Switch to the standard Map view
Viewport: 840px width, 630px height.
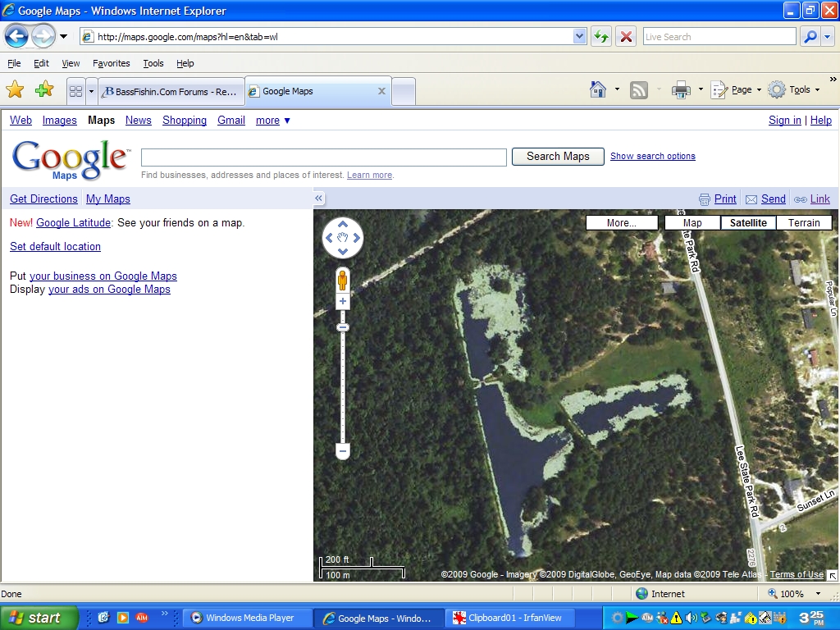(692, 222)
